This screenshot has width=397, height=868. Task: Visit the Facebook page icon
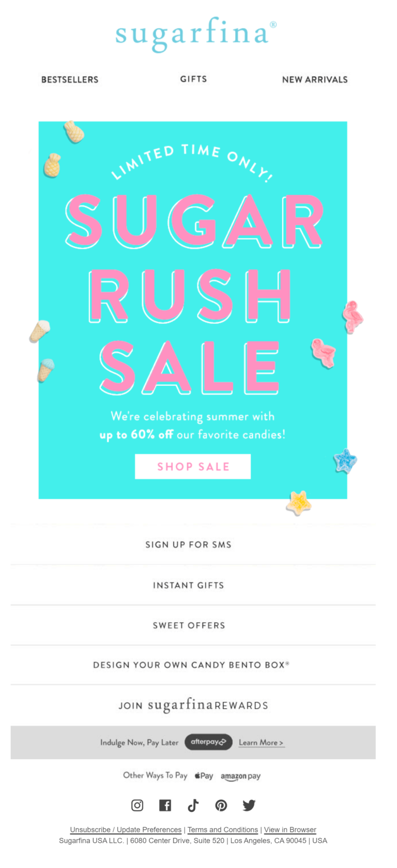pyautogui.click(x=165, y=805)
